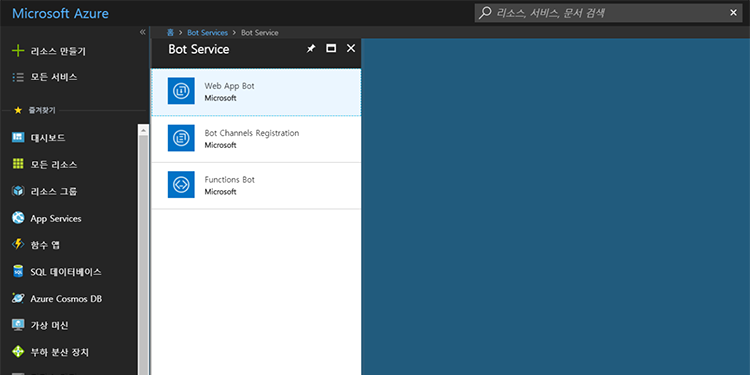
Task: Click the Bot Service blade title
Action: pyautogui.click(x=199, y=49)
